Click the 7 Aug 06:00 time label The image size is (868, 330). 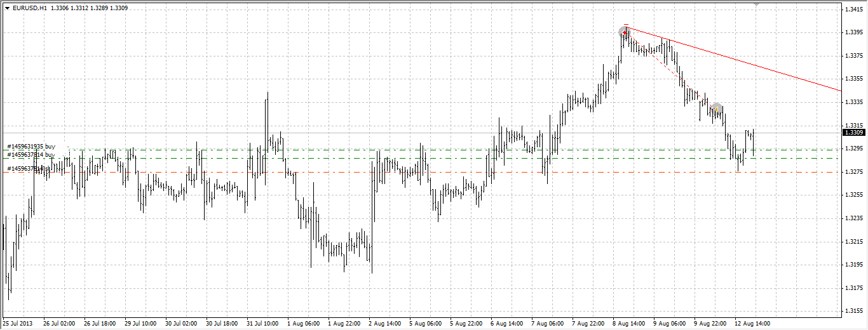point(547,323)
